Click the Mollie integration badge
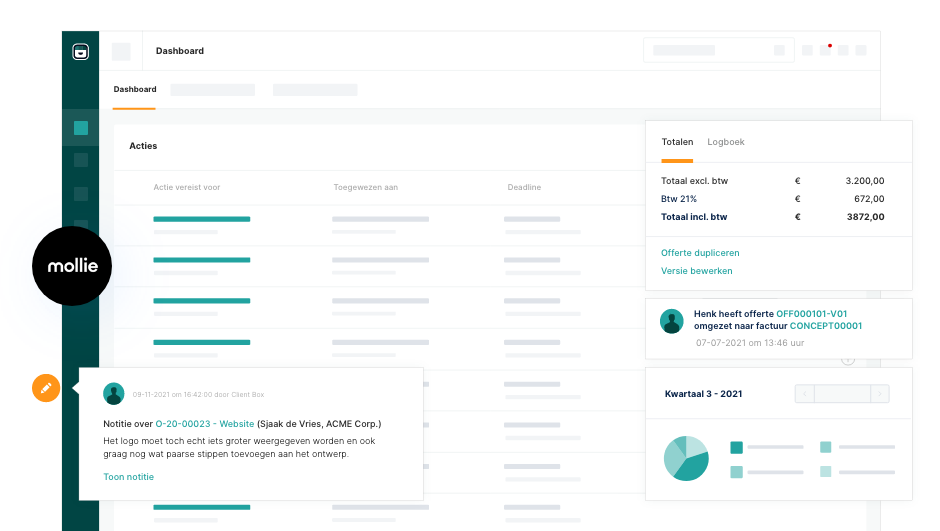The height and width of the screenshot is (531, 940). click(72, 266)
